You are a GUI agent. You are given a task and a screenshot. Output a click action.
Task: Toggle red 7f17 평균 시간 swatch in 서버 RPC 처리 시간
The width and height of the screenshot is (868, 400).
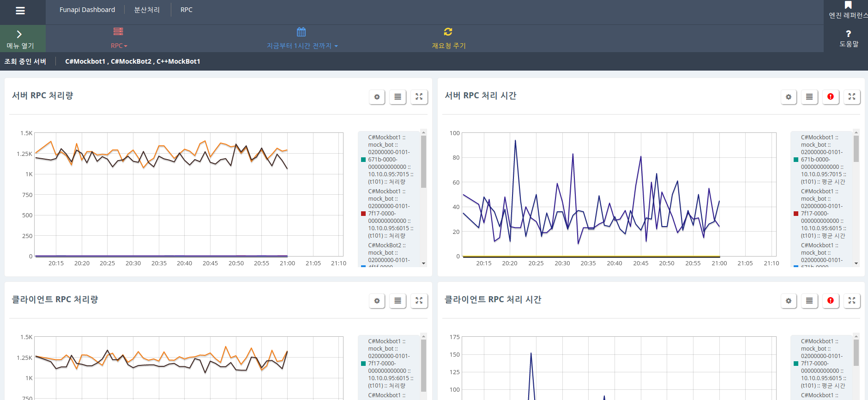pyautogui.click(x=796, y=214)
